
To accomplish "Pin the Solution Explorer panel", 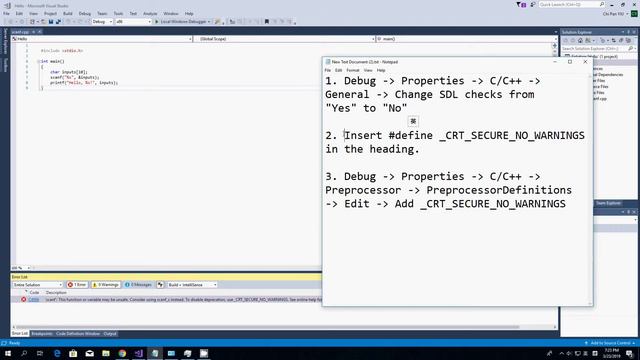I will click(629, 32).
